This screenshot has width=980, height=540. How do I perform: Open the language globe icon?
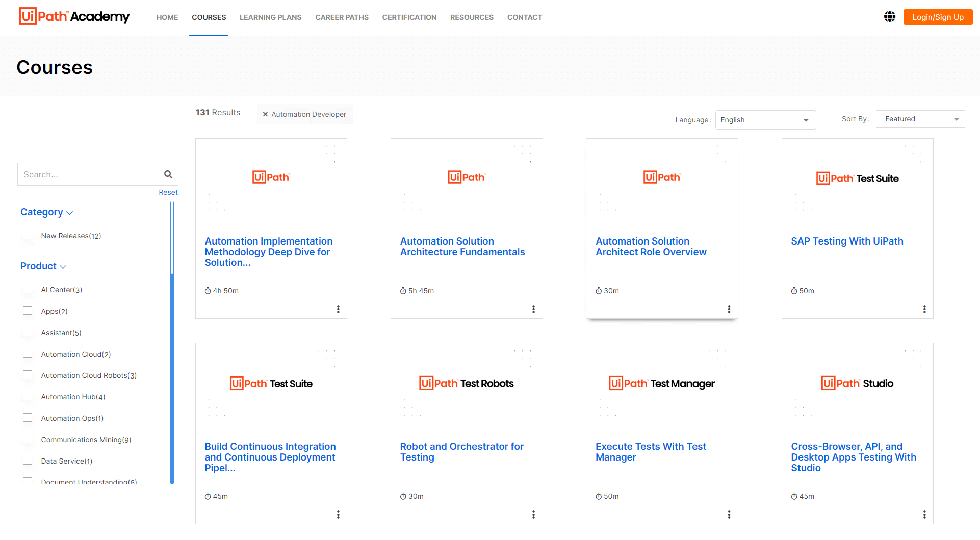(890, 17)
